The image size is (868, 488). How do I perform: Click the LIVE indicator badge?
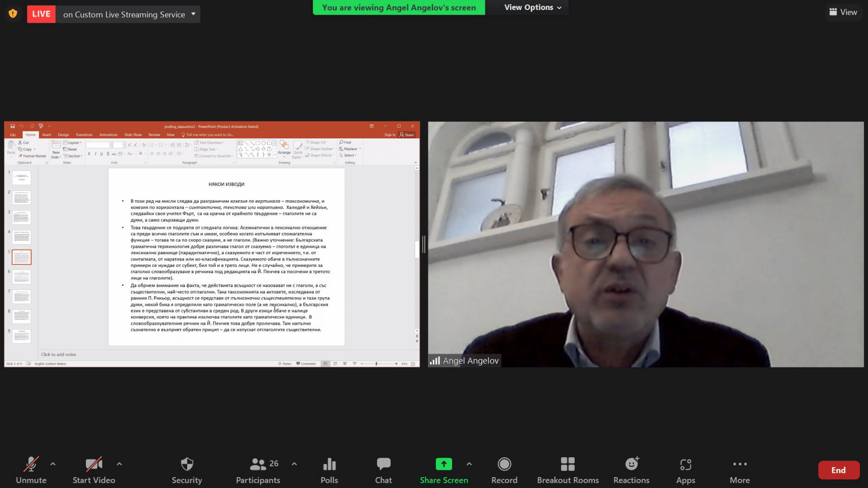(41, 14)
